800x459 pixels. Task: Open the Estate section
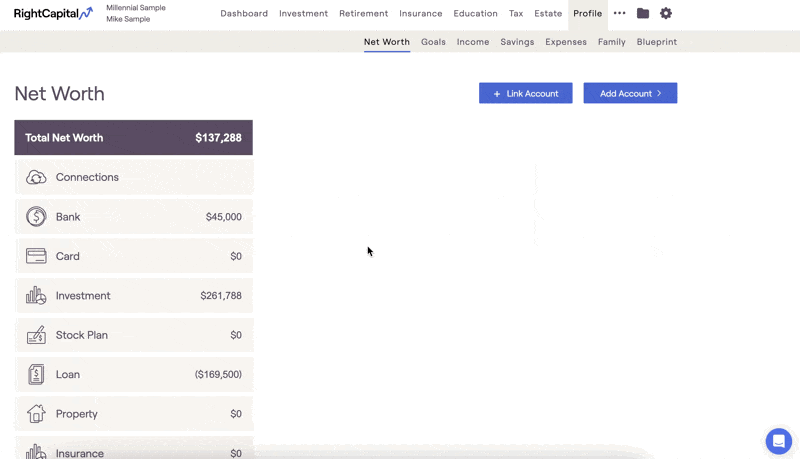(548, 14)
